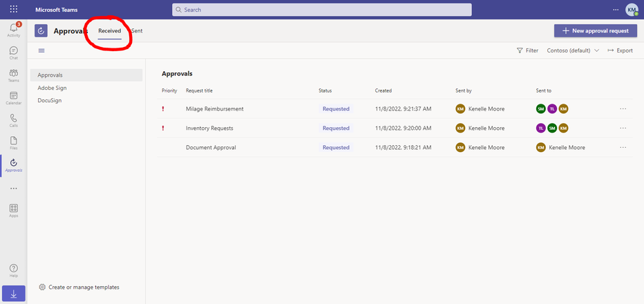
Task: Export the approvals list
Action: click(621, 50)
